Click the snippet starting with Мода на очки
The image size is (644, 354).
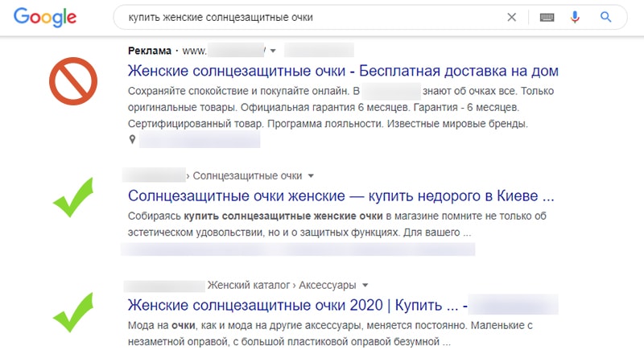point(330,333)
